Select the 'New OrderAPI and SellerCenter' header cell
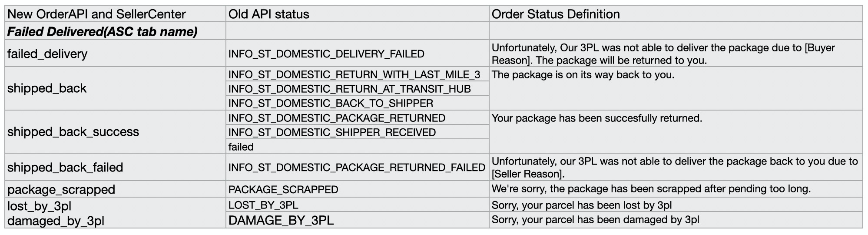 pos(116,14)
